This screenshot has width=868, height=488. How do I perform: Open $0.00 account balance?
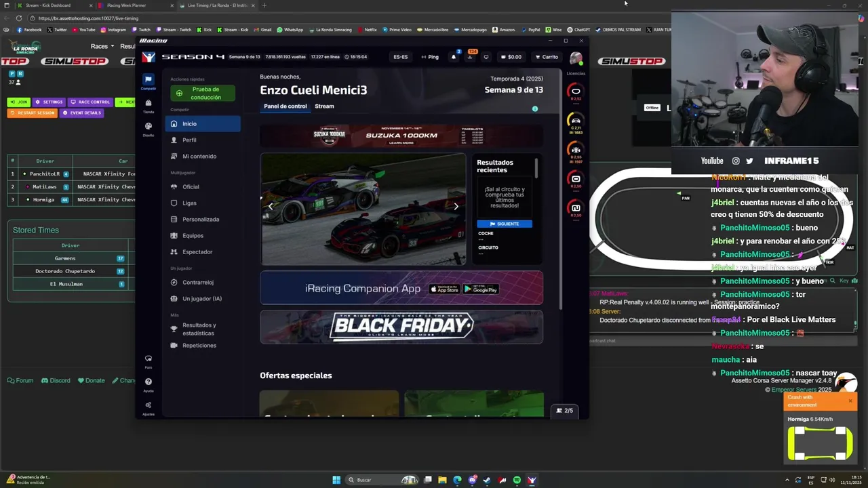coord(511,57)
